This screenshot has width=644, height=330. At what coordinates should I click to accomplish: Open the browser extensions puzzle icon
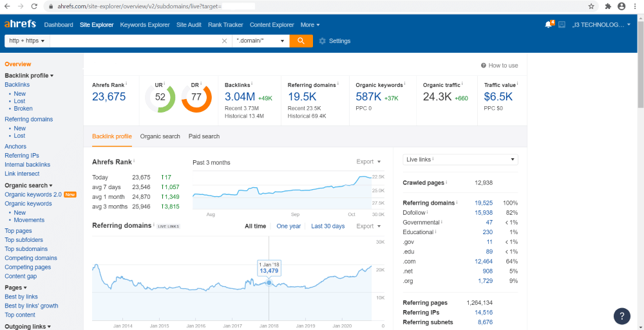[608, 6]
